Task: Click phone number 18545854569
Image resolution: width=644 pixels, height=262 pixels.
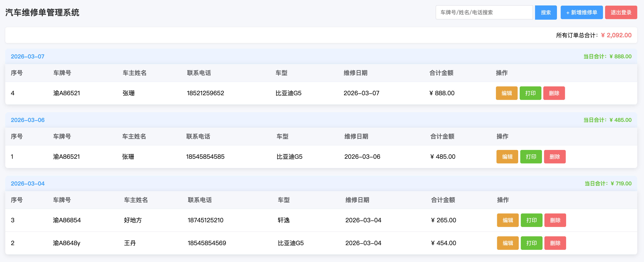Action: [x=207, y=243]
